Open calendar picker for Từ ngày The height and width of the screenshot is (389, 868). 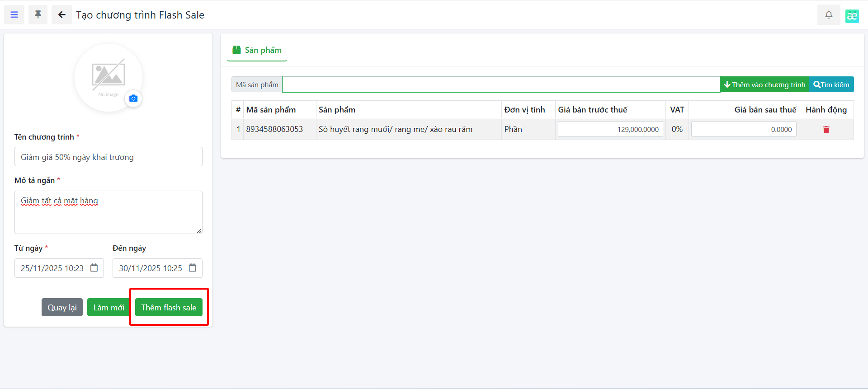[x=94, y=268]
